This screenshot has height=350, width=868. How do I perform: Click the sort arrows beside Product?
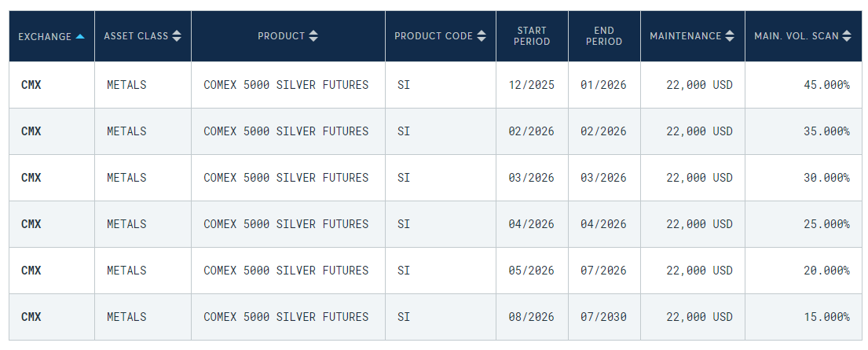pyautogui.click(x=314, y=36)
